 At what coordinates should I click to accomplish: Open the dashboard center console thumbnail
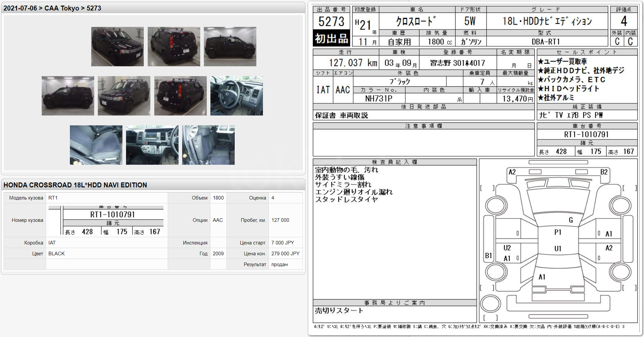pyautogui.click(x=152, y=145)
